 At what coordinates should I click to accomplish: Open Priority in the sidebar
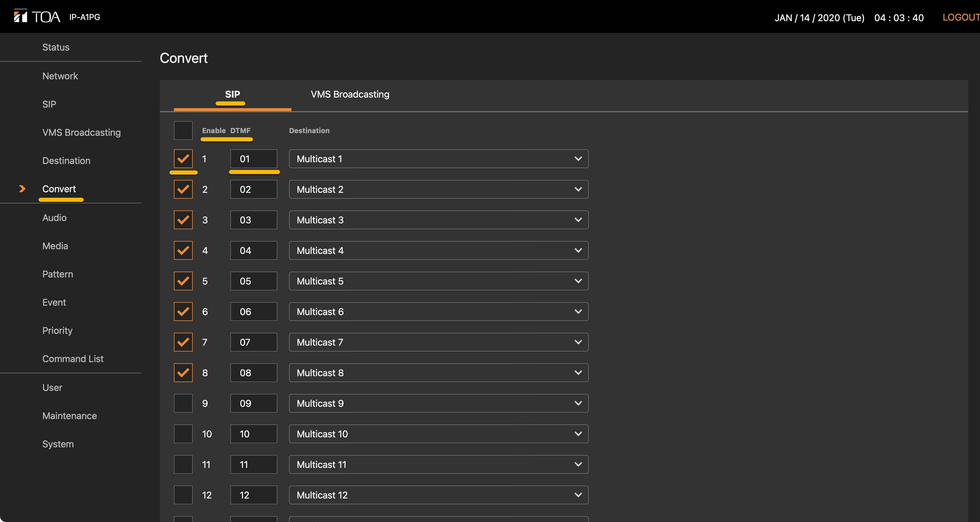(58, 330)
